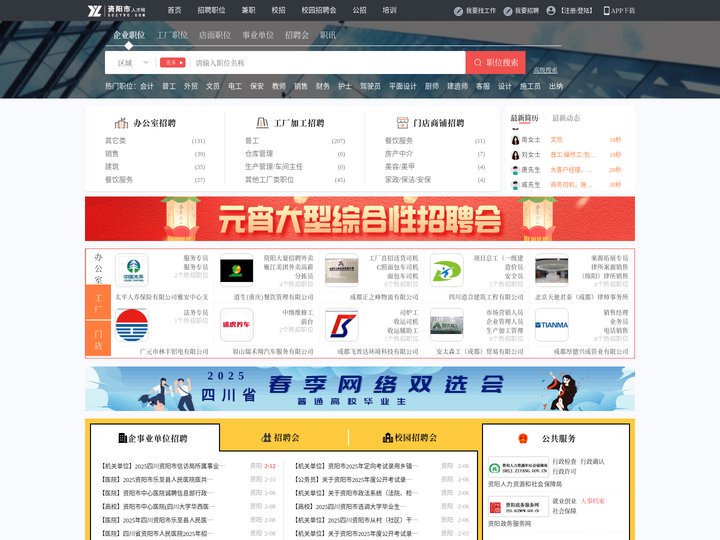Click the red 更多 tag in search bar
This screenshot has width=720, height=540.
coord(173,62)
